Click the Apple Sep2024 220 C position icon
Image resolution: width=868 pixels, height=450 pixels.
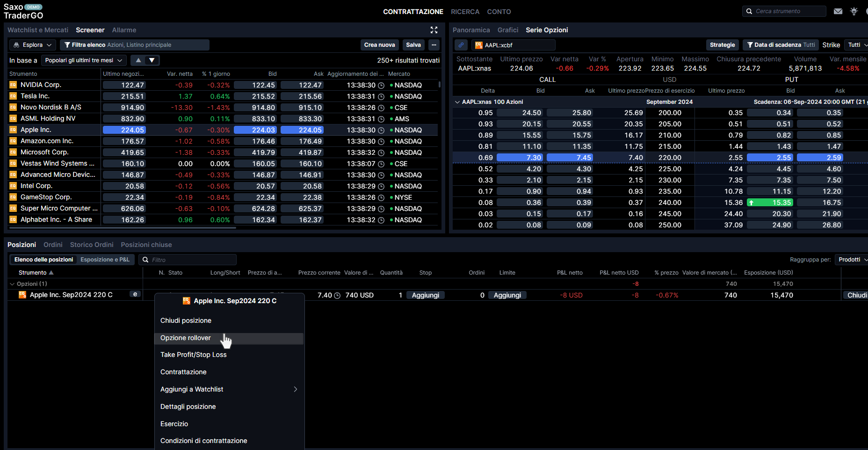(x=22, y=295)
